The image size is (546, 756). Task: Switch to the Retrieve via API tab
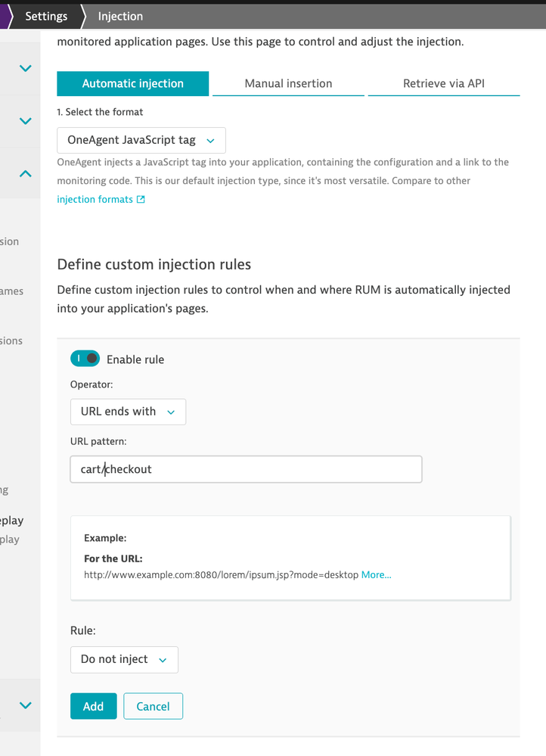(x=443, y=83)
